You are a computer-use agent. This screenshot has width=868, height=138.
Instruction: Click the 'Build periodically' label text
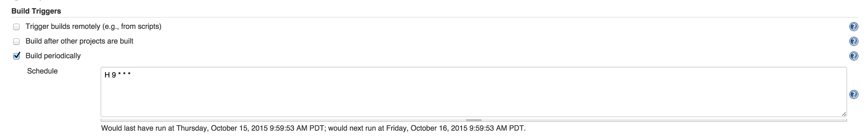pos(53,56)
